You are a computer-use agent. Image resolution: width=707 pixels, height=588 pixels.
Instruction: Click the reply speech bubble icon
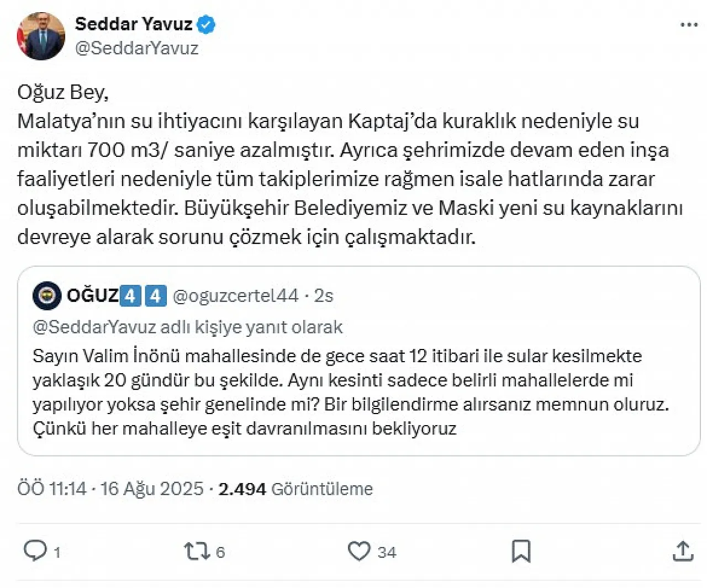pyautogui.click(x=35, y=550)
